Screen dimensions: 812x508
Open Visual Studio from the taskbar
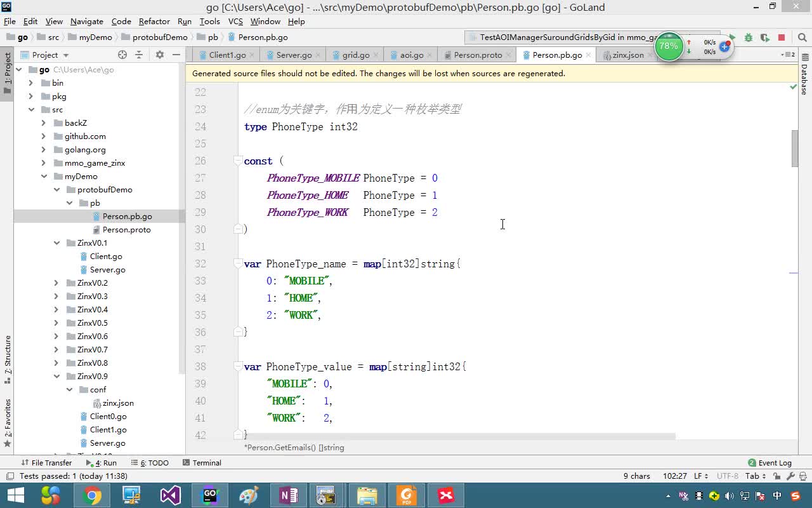pyautogui.click(x=170, y=495)
